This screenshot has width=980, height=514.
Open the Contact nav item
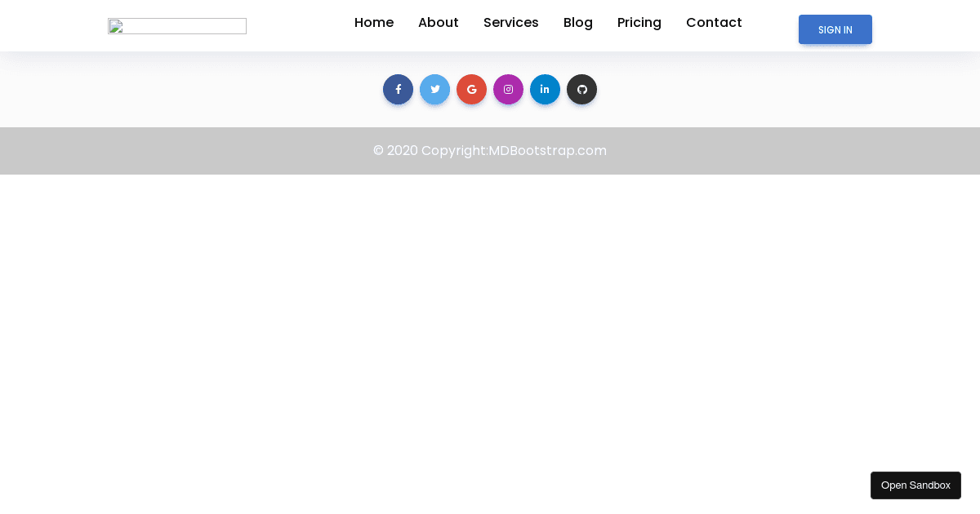(x=714, y=23)
